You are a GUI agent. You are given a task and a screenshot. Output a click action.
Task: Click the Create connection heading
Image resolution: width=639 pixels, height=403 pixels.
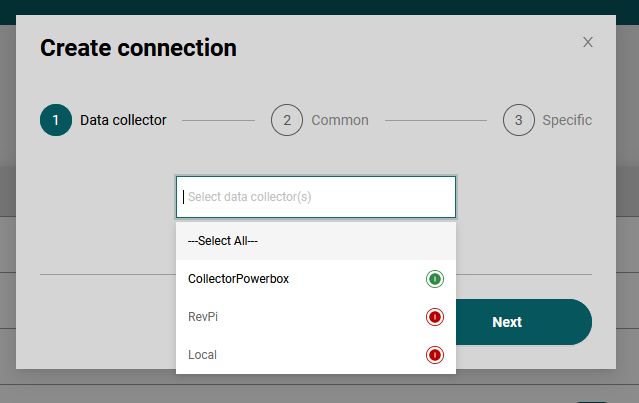click(138, 47)
